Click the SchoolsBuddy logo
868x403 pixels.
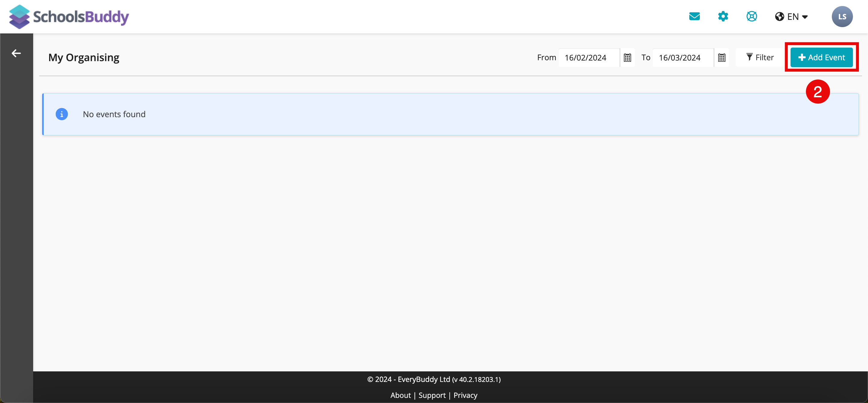[69, 17]
